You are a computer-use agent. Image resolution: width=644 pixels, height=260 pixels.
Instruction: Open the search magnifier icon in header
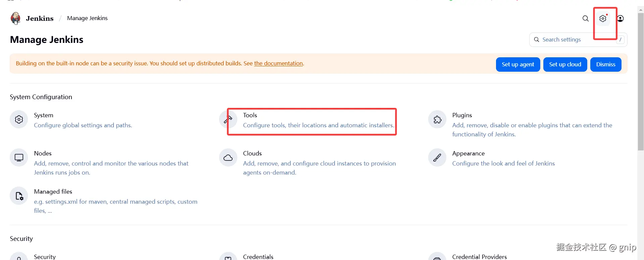(585, 18)
